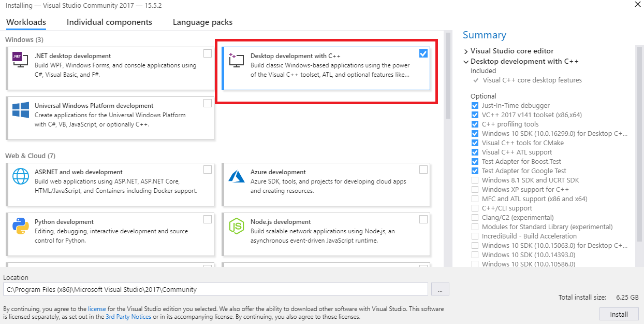The height and width of the screenshot is (324, 644).
Task: Enable the Azure development workload checkbox
Action: click(423, 170)
